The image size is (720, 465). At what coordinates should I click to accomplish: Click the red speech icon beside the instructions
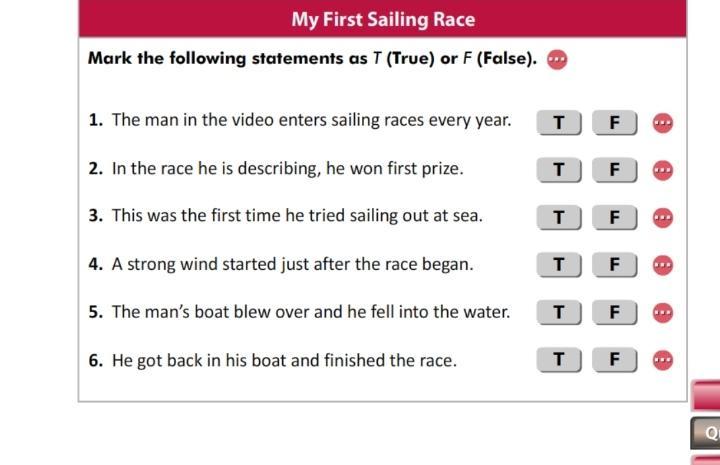click(557, 59)
